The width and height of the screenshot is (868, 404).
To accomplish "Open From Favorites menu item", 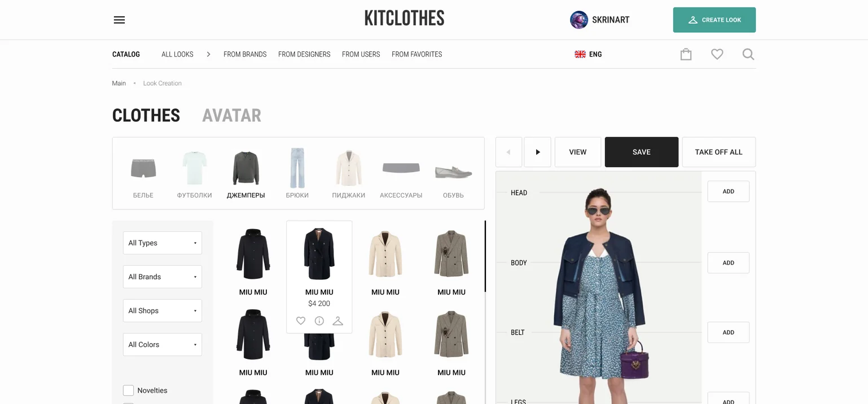I will point(417,54).
